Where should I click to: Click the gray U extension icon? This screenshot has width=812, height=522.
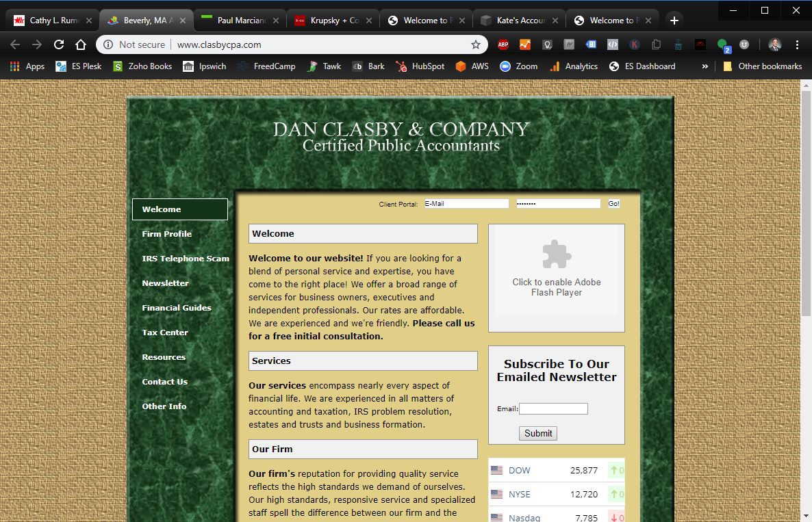pos(744,44)
